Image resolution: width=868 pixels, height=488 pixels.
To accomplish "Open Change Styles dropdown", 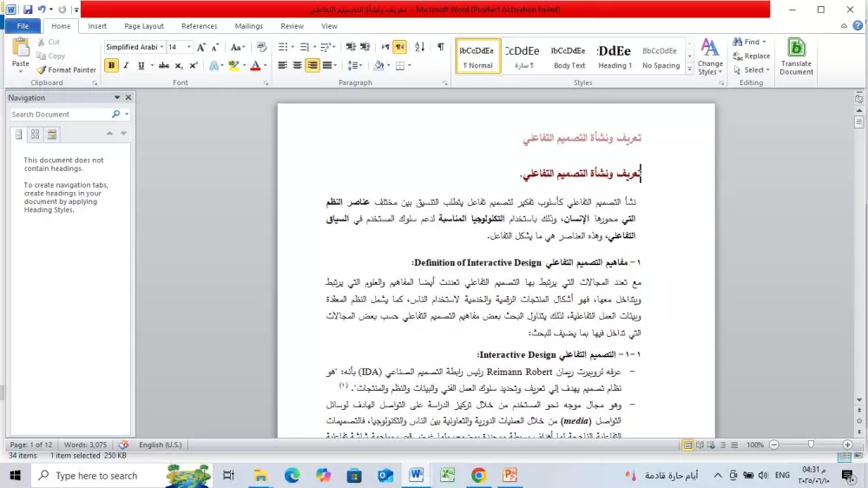I will pos(710,56).
